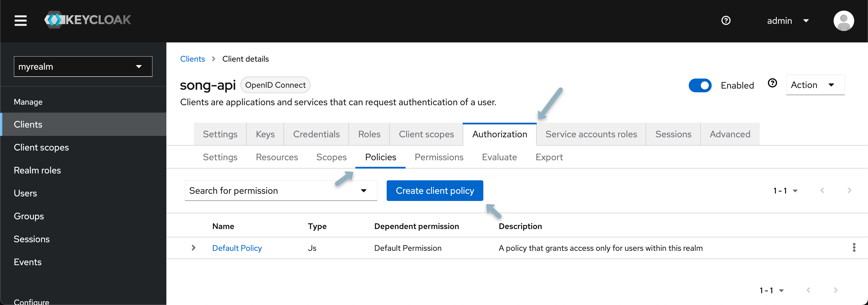Viewport: 868px width, 305px height.
Task: Click help icon beside Enabled toggle
Action: point(772,83)
